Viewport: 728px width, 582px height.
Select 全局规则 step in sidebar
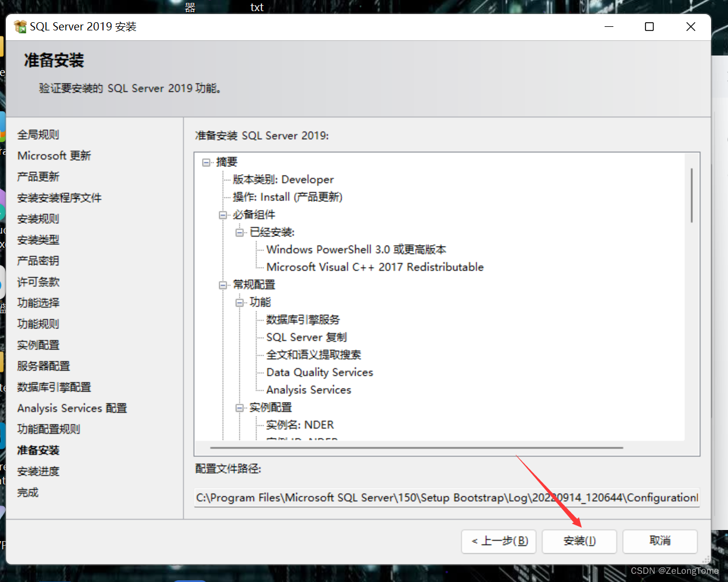point(38,134)
